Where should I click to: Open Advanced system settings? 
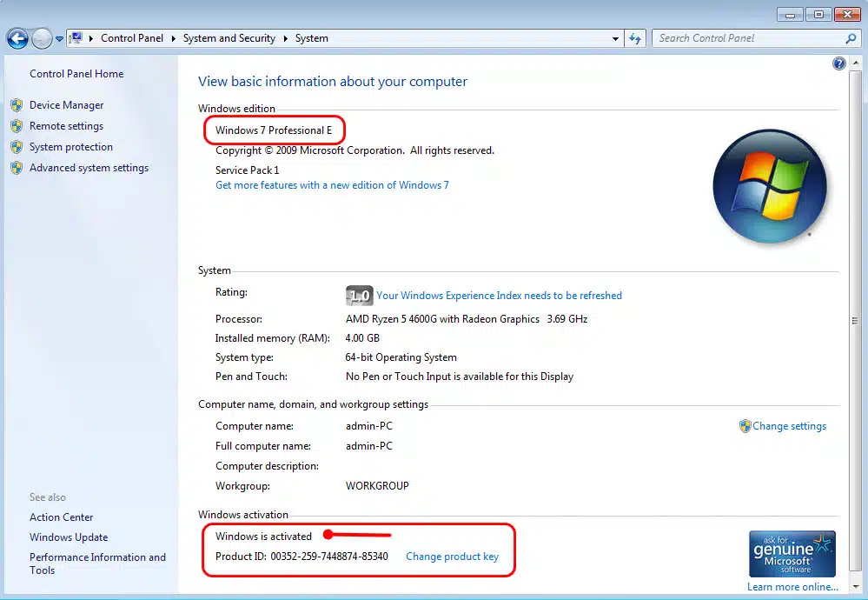coord(89,168)
